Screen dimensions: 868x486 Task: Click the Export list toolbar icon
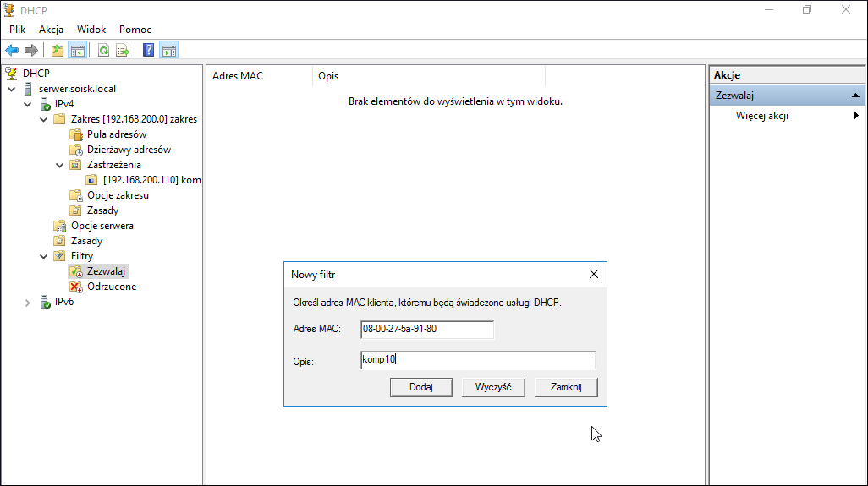(x=123, y=51)
